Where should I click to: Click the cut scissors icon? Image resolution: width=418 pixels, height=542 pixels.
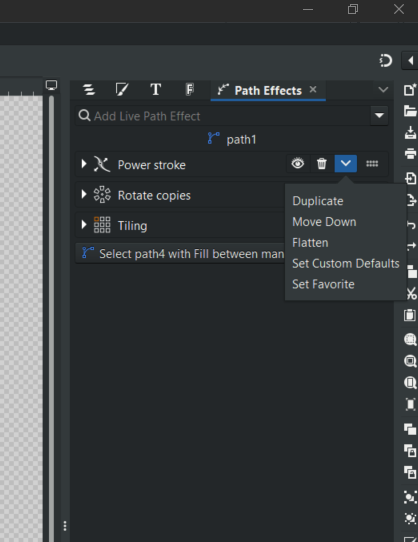pos(411,293)
